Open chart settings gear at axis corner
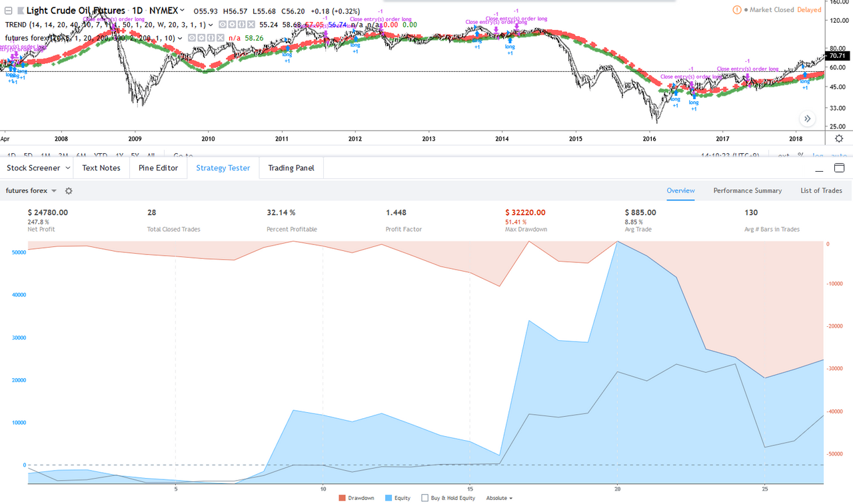 [x=839, y=138]
